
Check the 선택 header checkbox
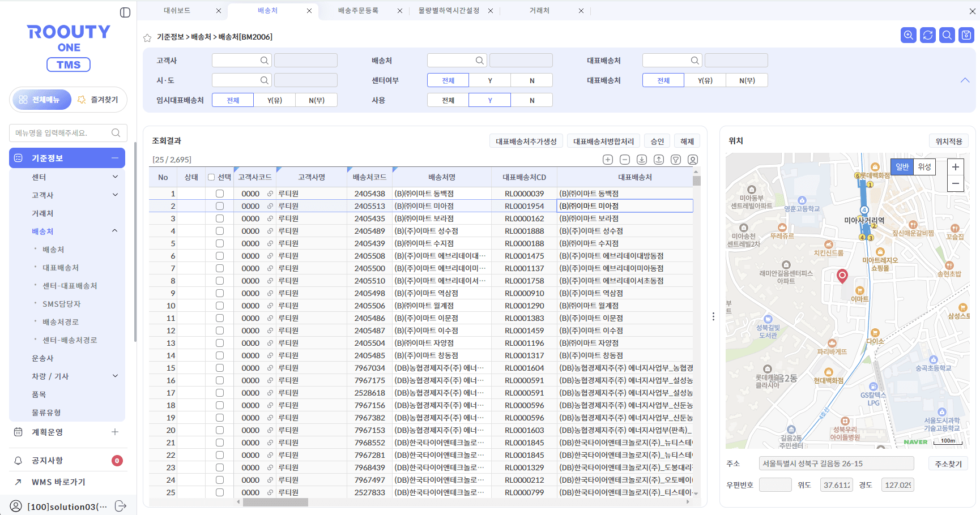(x=211, y=177)
